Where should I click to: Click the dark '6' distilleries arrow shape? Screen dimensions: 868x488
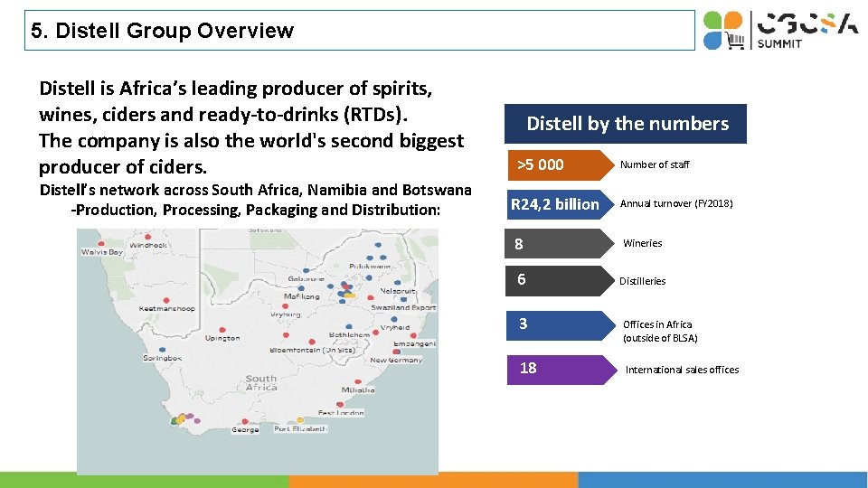(560, 280)
